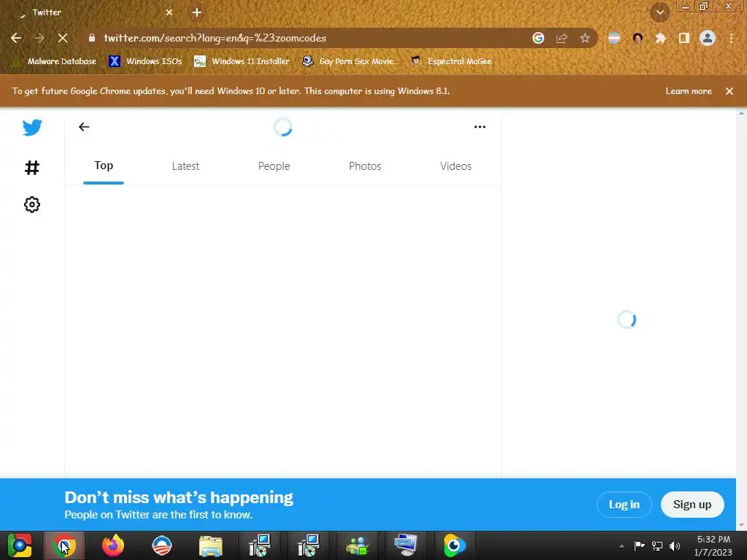This screenshot has height=560, width=747.
Task: Open the Action Center flag icon
Action: [x=639, y=545]
